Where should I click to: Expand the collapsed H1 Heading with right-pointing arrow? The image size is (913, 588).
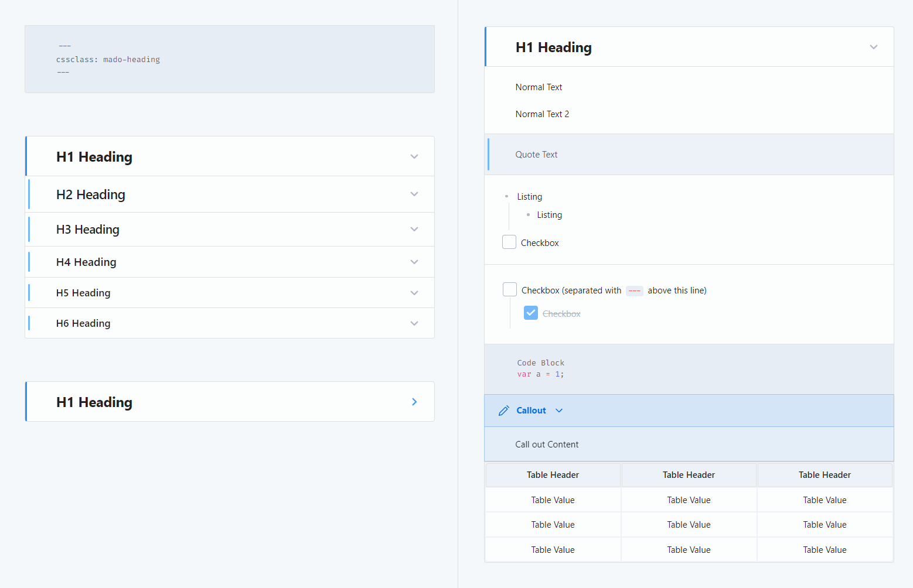point(414,402)
